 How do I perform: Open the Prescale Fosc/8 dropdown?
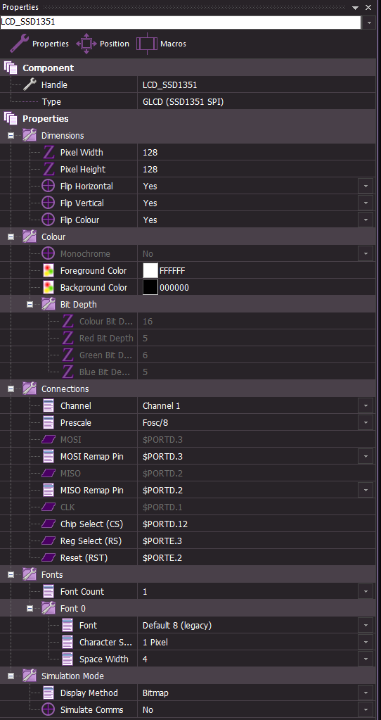366,422
